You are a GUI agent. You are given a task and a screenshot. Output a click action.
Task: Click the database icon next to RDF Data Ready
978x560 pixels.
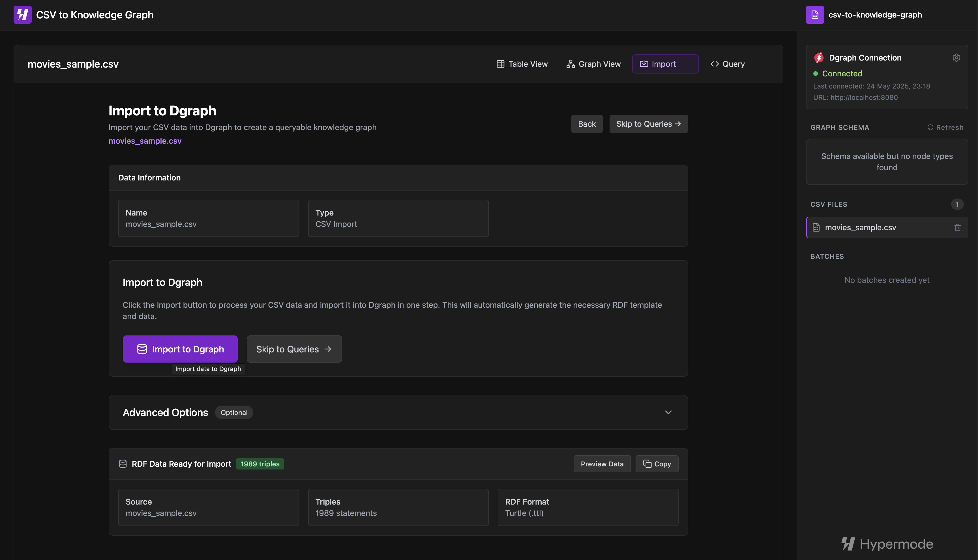click(123, 464)
